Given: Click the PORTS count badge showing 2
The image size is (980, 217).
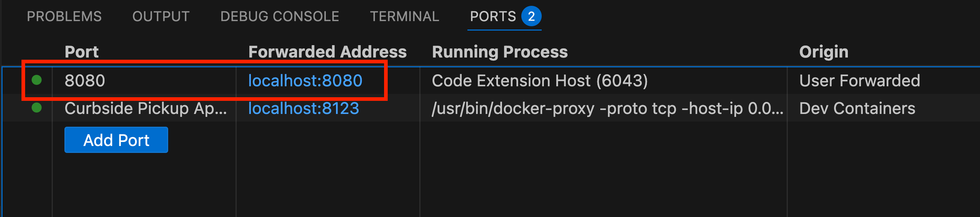Looking at the screenshot, I should click(531, 16).
